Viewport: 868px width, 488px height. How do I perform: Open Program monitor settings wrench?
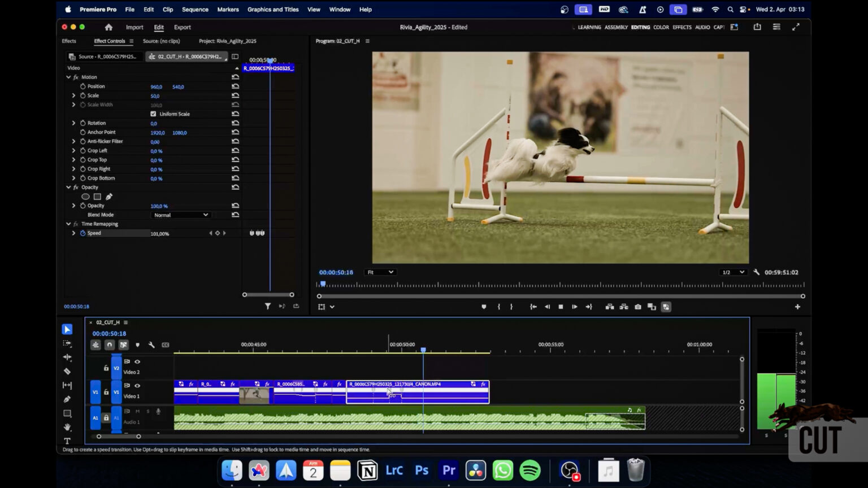[757, 272]
